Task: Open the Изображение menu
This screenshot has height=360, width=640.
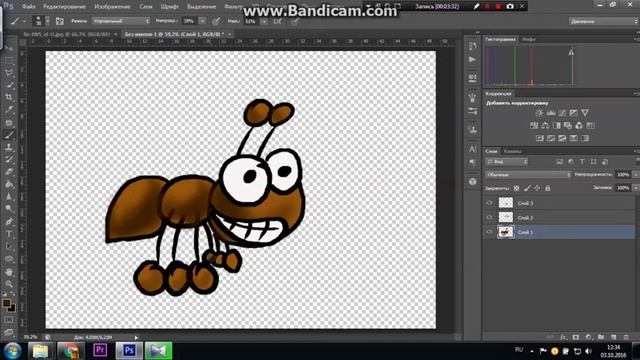Action: tap(112, 7)
